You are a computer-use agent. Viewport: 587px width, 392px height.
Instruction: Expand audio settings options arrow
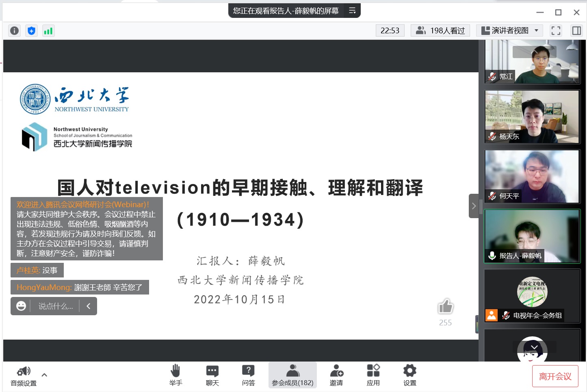(44, 375)
